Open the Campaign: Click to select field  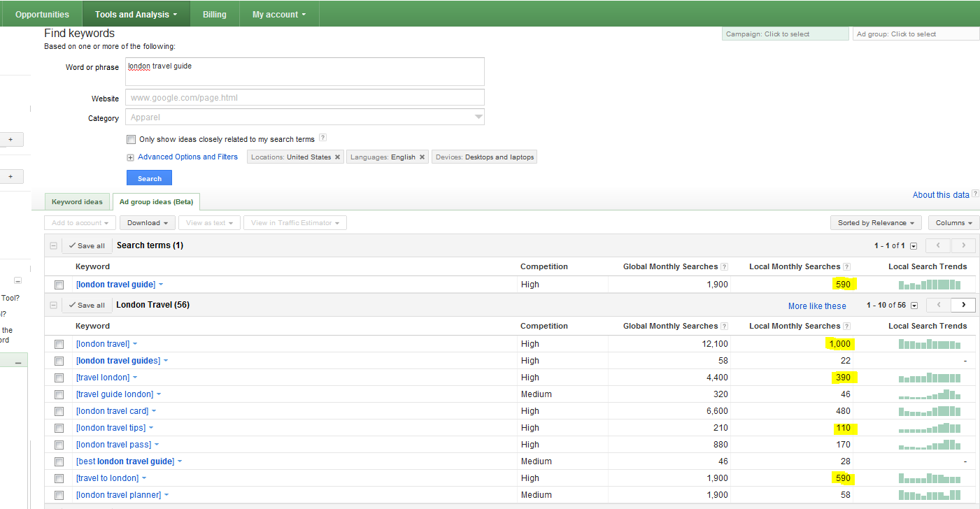(785, 34)
